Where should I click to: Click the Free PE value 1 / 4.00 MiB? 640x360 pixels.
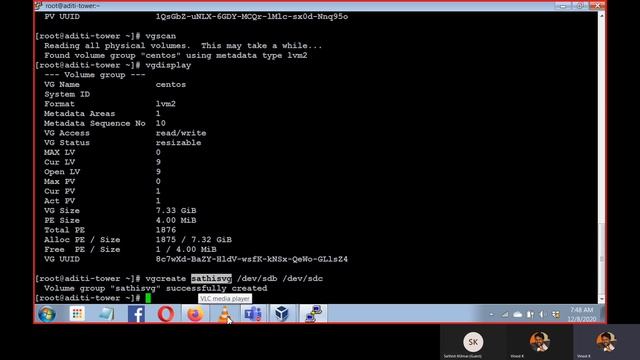pos(186,249)
